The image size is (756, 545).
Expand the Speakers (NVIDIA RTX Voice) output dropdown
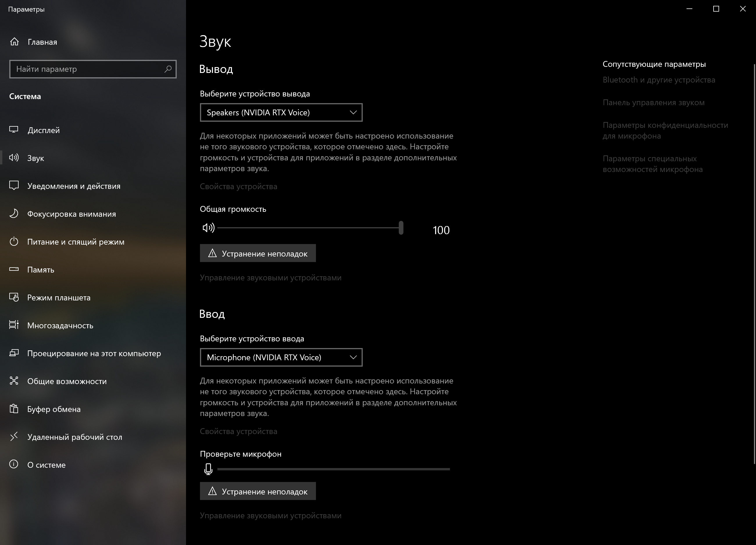coord(281,113)
